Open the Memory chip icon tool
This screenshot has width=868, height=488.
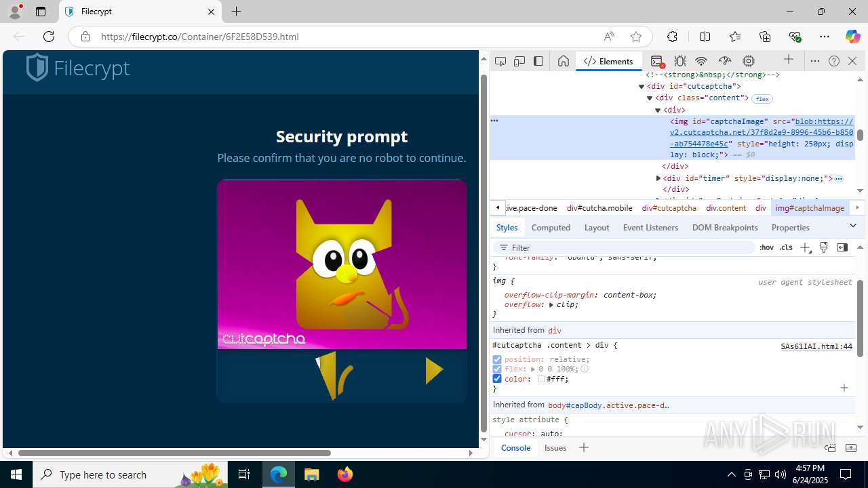pyautogui.click(x=749, y=61)
